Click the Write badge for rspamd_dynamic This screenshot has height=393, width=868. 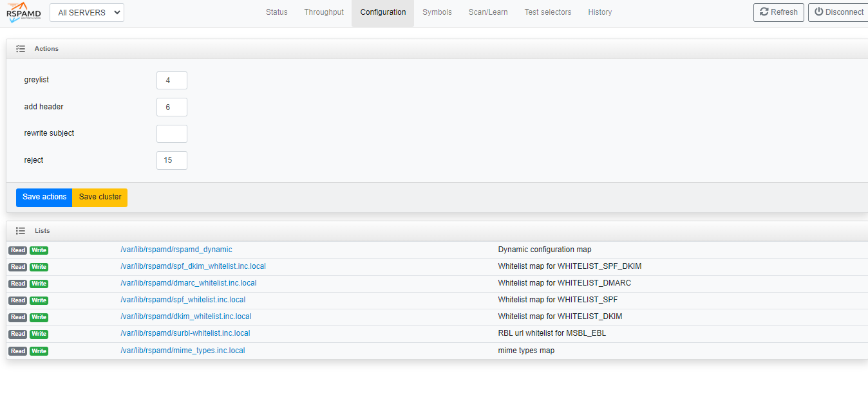click(x=39, y=250)
